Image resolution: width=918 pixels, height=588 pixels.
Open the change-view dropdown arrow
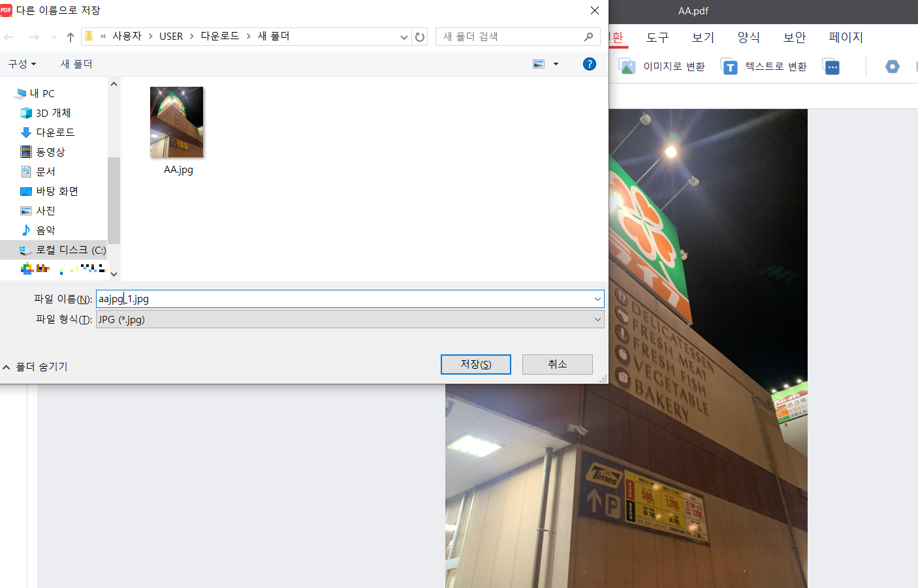click(x=556, y=63)
